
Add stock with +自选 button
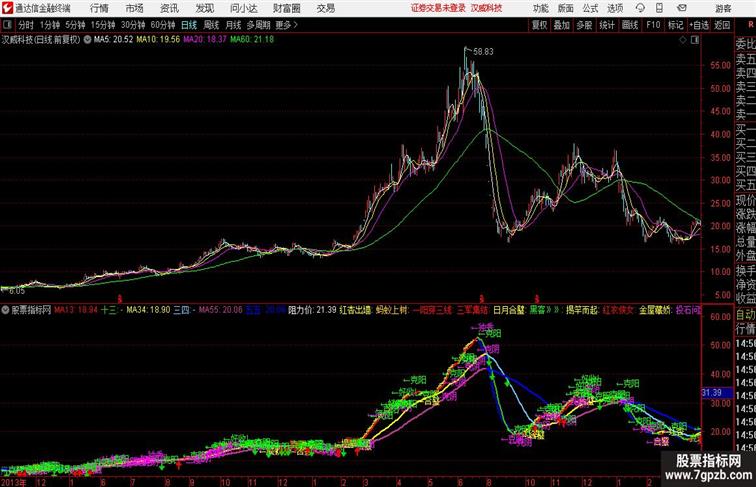pyautogui.click(x=699, y=25)
